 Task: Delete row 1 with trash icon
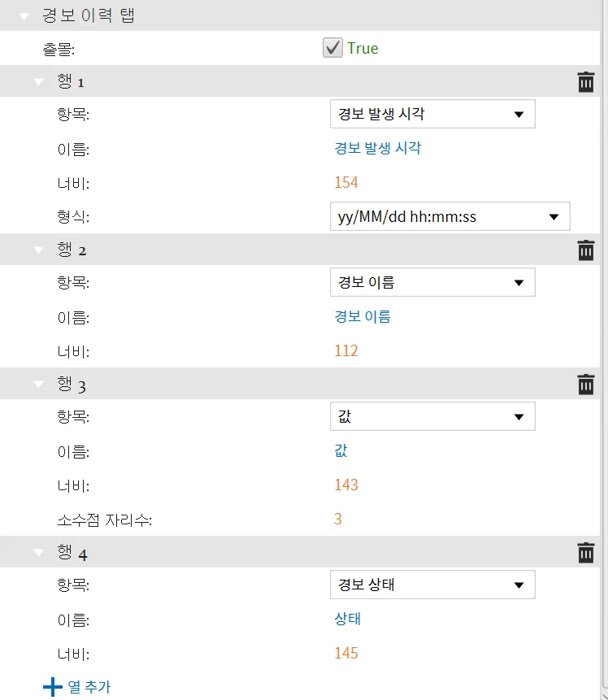pos(585,82)
